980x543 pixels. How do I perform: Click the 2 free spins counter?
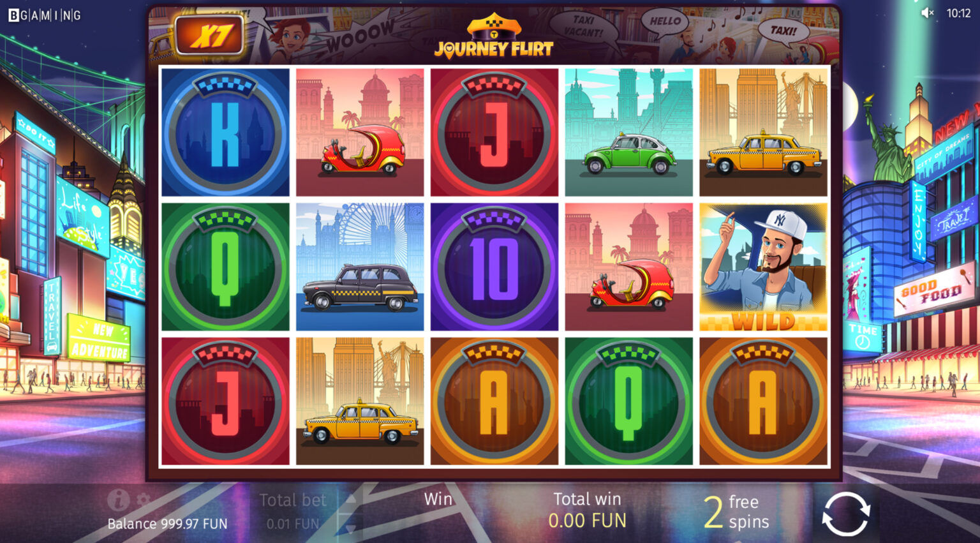(x=736, y=512)
